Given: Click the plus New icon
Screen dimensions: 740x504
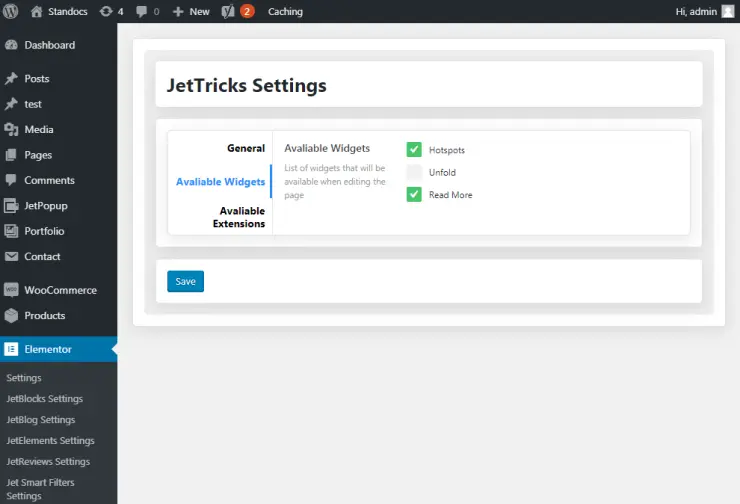Looking at the screenshot, I should pos(177,11).
